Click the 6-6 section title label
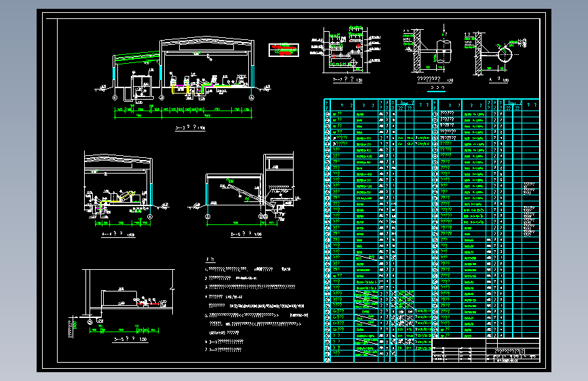 (246, 235)
